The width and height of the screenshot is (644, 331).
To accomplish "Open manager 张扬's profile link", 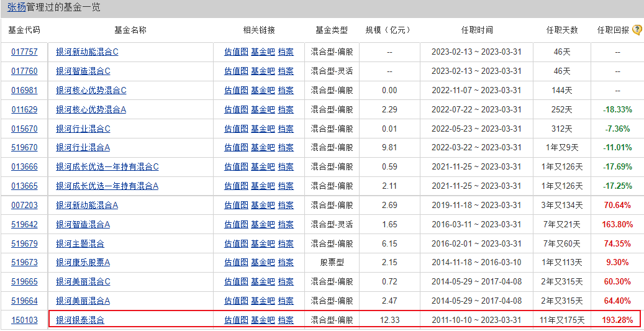I will [x=16, y=7].
